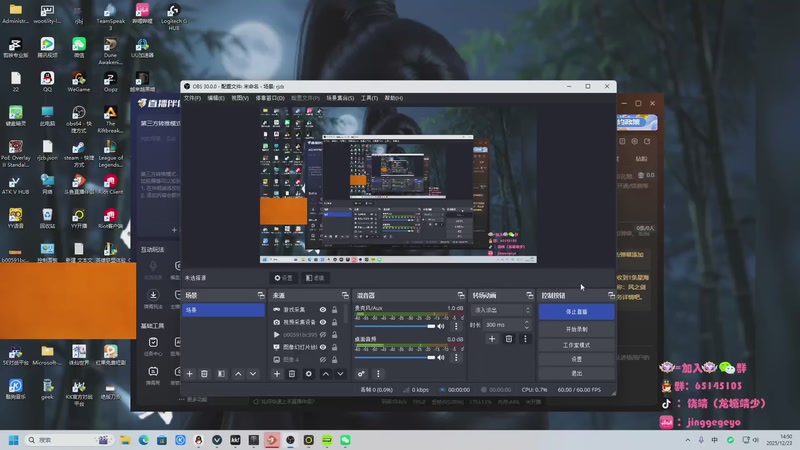Open source properties gear icon
This screenshot has width=800, height=450.
(x=308, y=373)
